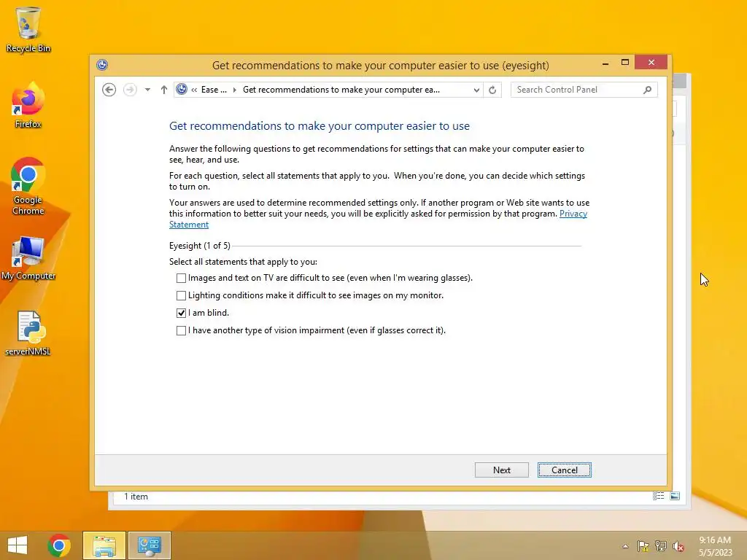Click the window title bar icon
The height and width of the screenshot is (560, 747).
102,65
